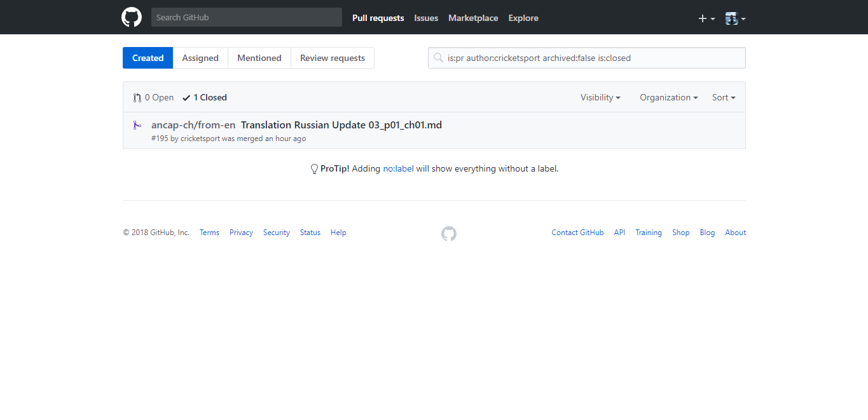Click the GitHub Octocat logo in header

point(132,17)
